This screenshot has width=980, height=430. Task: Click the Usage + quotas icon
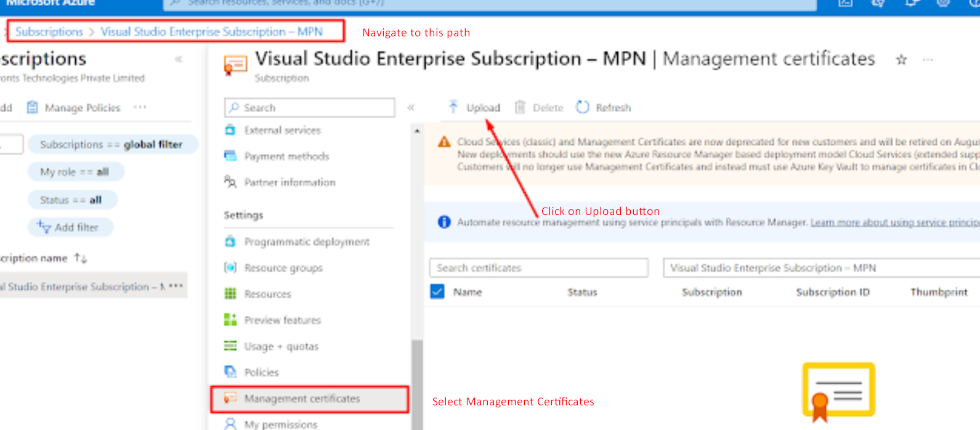click(230, 346)
